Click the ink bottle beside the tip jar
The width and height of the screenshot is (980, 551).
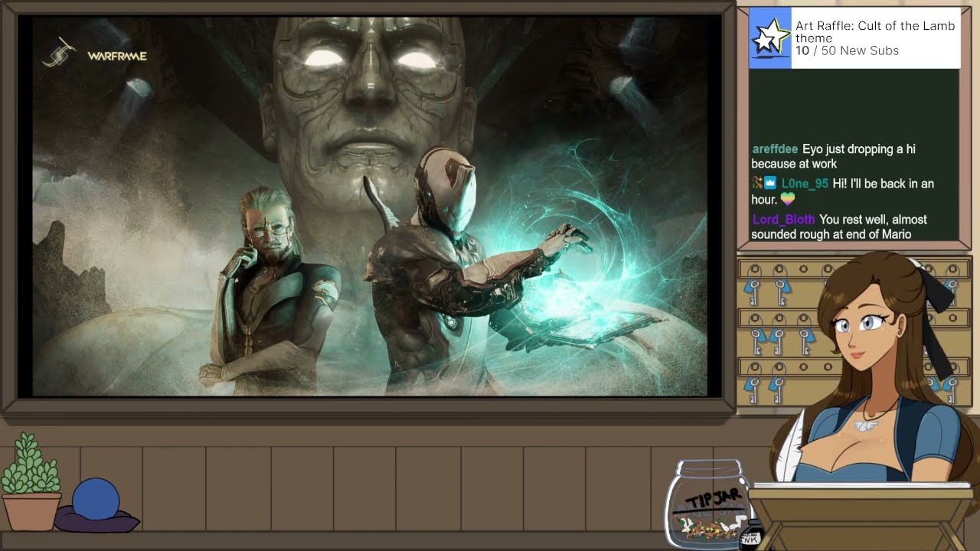[x=751, y=535]
